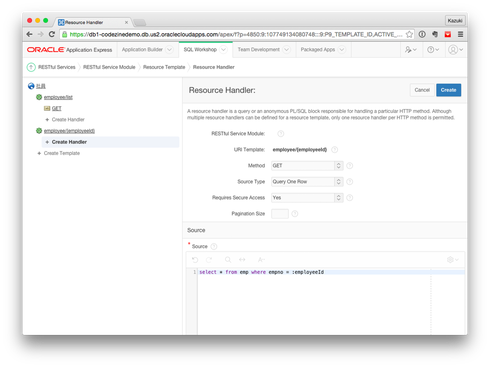This screenshot has width=490, height=367.
Task: Open the employee/list template in tree
Action: pos(58,97)
